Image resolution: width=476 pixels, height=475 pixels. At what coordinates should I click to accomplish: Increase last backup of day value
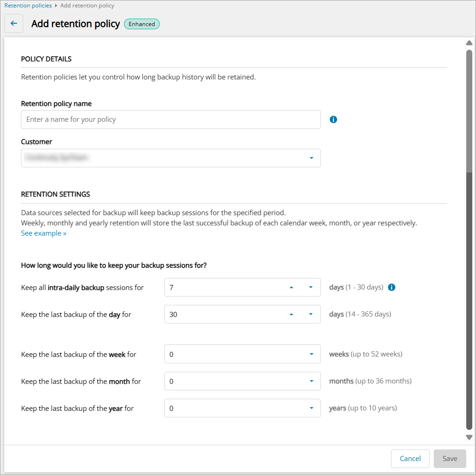coord(291,314)
